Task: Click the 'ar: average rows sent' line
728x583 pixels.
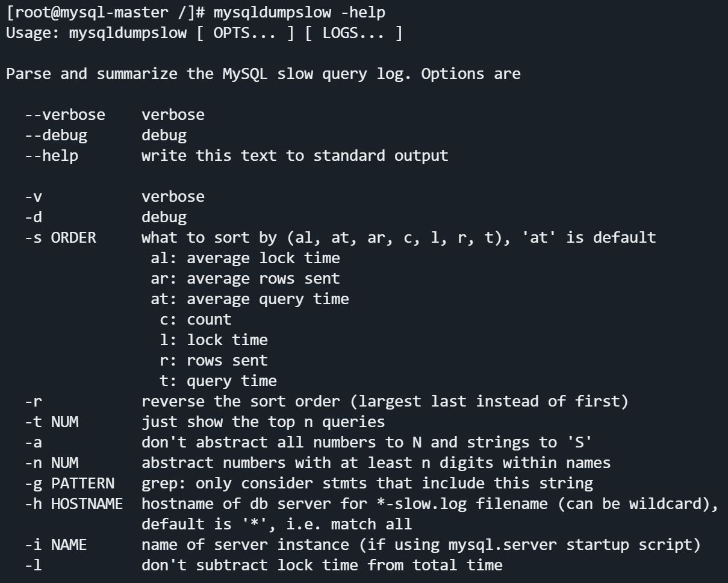Action: (x=245, y=279)
